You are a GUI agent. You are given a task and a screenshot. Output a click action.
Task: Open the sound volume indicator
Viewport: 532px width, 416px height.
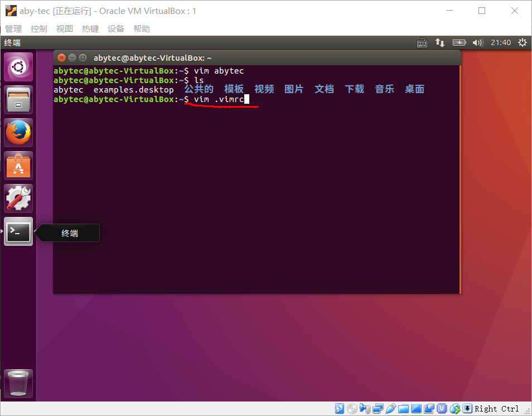(478, 43)
